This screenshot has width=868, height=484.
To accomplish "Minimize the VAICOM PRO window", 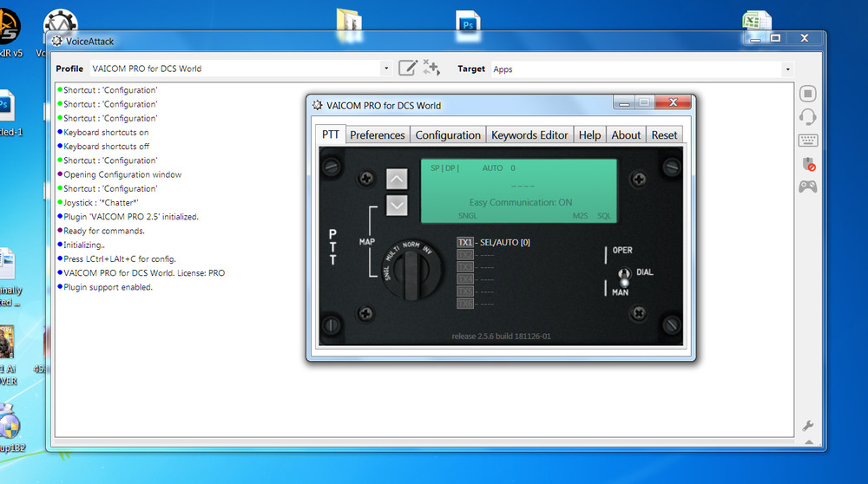I will 624,102.
